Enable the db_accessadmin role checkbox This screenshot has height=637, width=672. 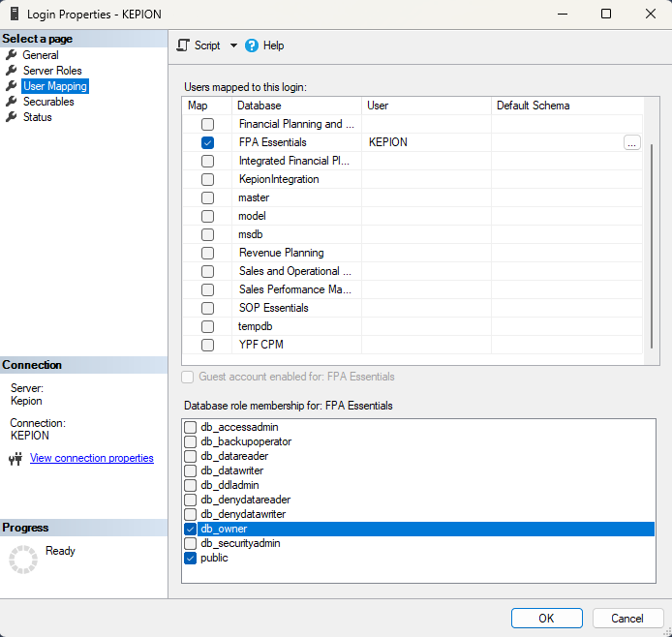point(191,428)
